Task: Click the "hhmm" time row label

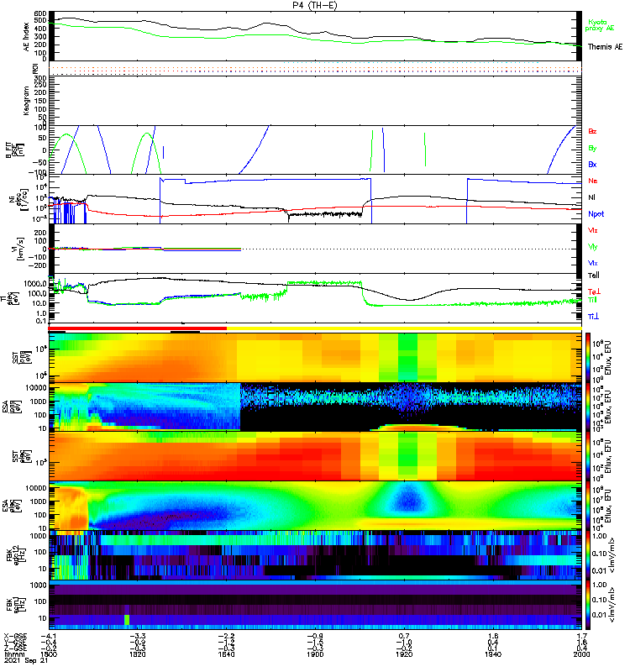Action: tap(13, 654)
